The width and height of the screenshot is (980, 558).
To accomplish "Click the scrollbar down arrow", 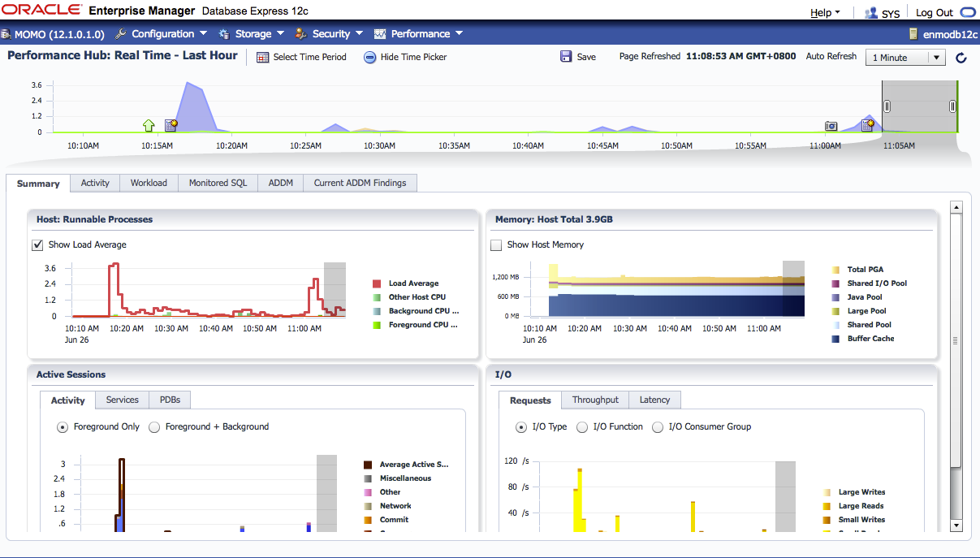I will (x=956, y=526).
